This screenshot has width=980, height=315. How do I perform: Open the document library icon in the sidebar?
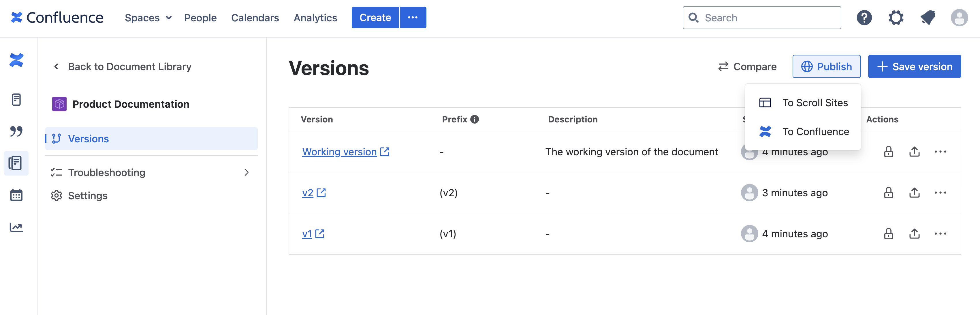tap(16, 163)
